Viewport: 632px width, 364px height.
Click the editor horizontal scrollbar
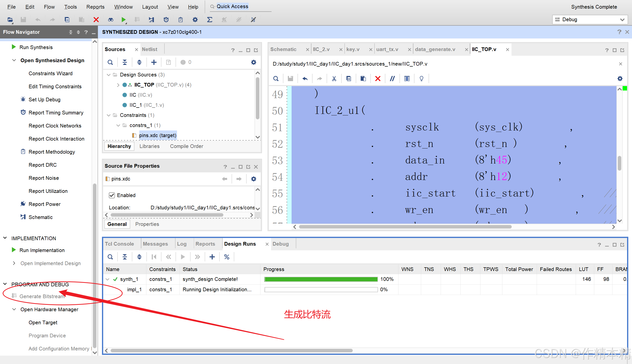click(405, 227)
